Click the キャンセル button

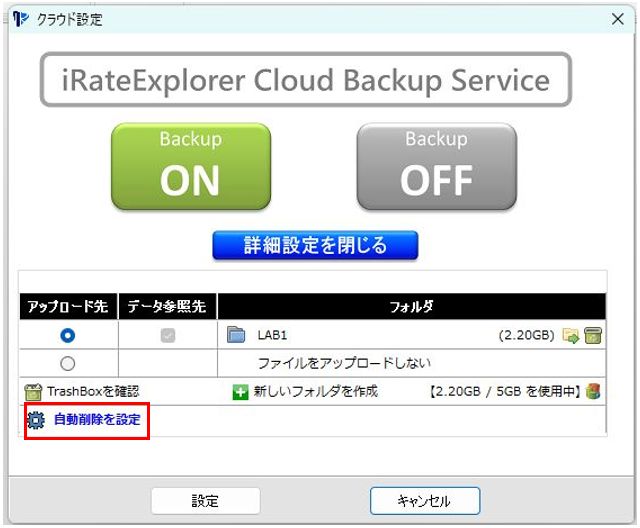[425, 501]
